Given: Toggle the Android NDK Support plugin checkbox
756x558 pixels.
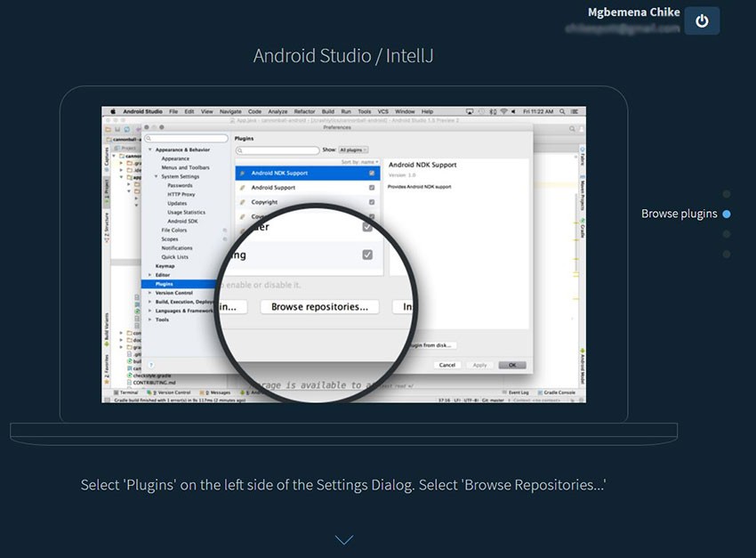Looking at the screenshot, I should point(372,174).
